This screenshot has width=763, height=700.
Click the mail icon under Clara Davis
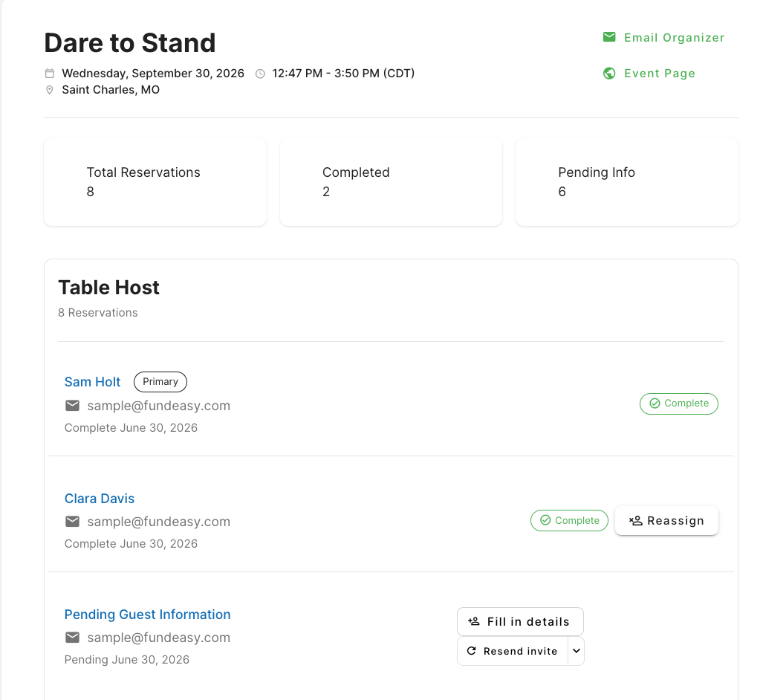tap(73, 522)
